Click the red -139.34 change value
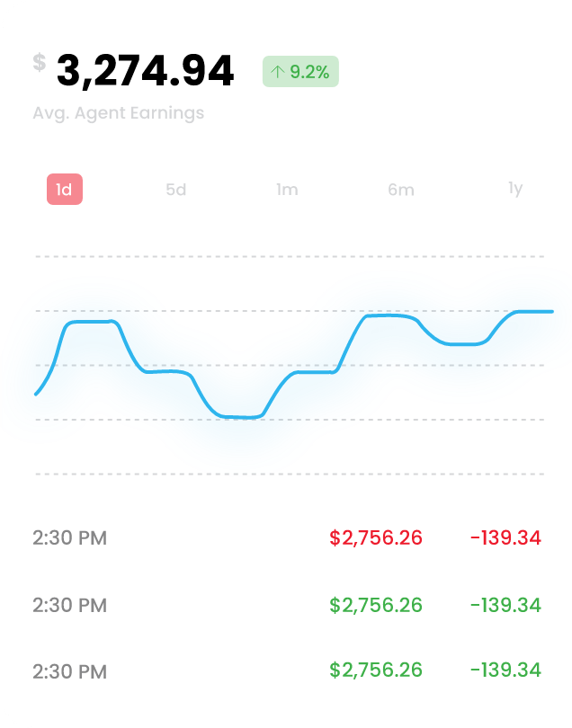This screenshot has width=572, height=728. pyautogui.click(x=505, y=538)
